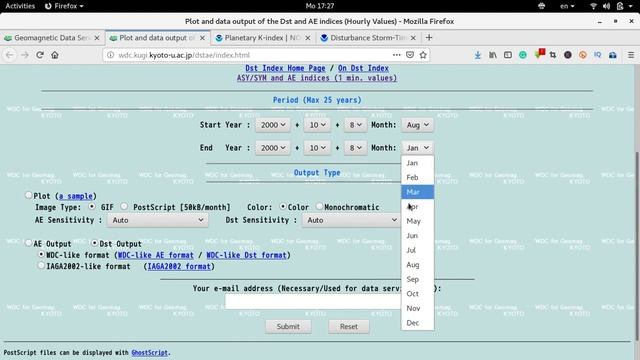Viewport: 640px width, 360px height.
Task: Show site information icon in address bar
Action: [x=110, y=55]
